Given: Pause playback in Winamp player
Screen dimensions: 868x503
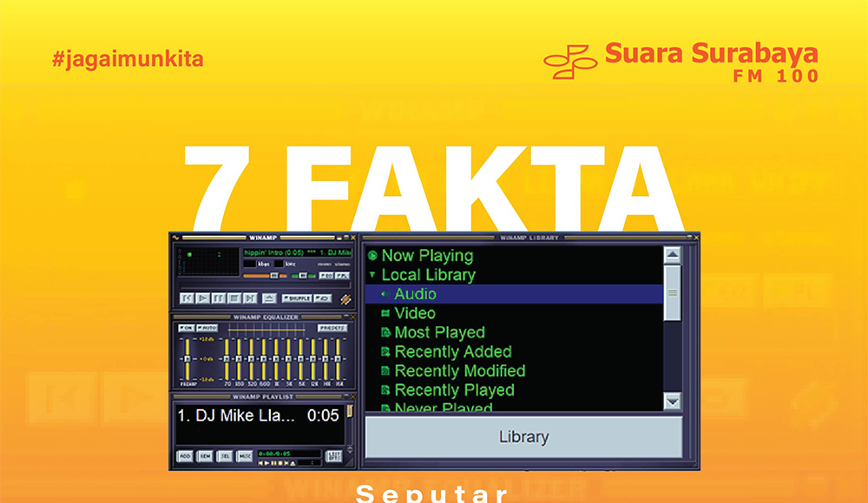Looking at the screenshot, I should coord(217,298).
